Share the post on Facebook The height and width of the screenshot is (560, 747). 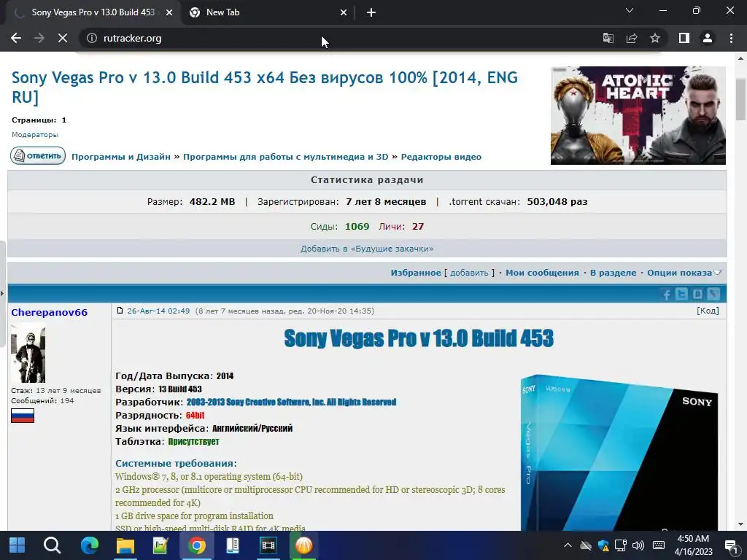click(667, 295)
